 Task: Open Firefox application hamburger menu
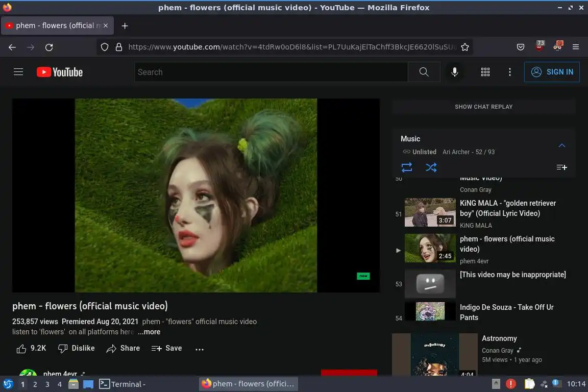(576, 47)
